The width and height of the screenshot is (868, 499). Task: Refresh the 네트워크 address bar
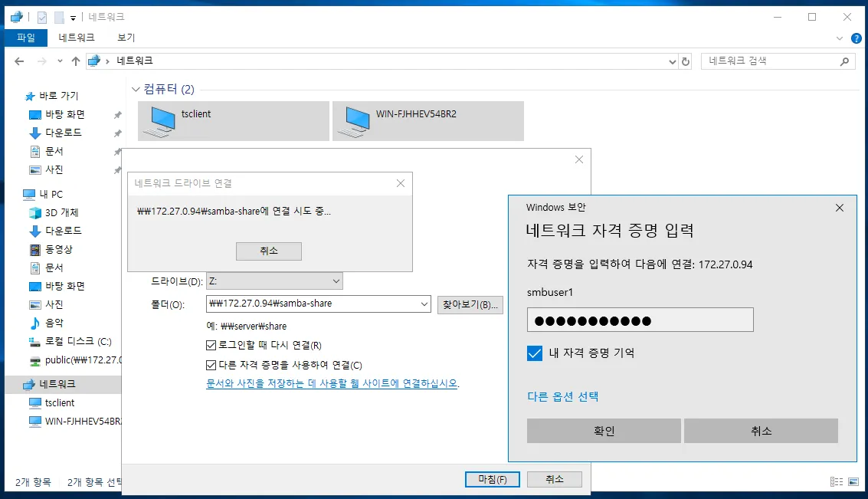coord(686,61)
